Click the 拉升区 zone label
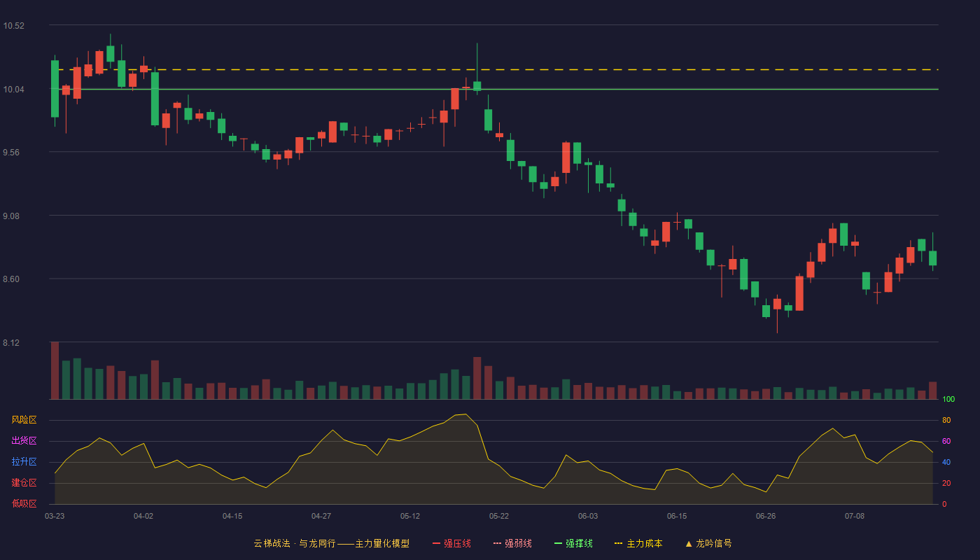Screen dimensions: 980x560 tap(24, 462)
